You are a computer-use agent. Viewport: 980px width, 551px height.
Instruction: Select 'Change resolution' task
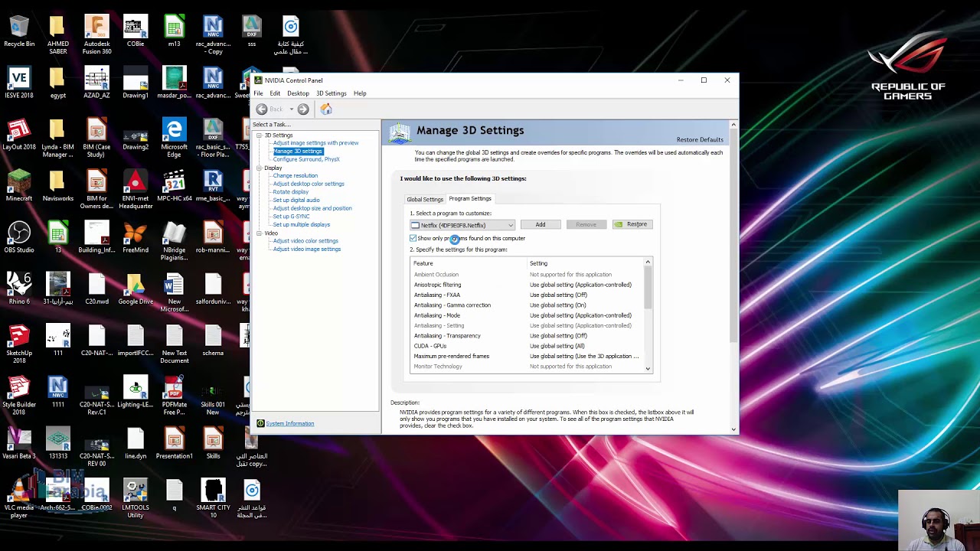295,176
